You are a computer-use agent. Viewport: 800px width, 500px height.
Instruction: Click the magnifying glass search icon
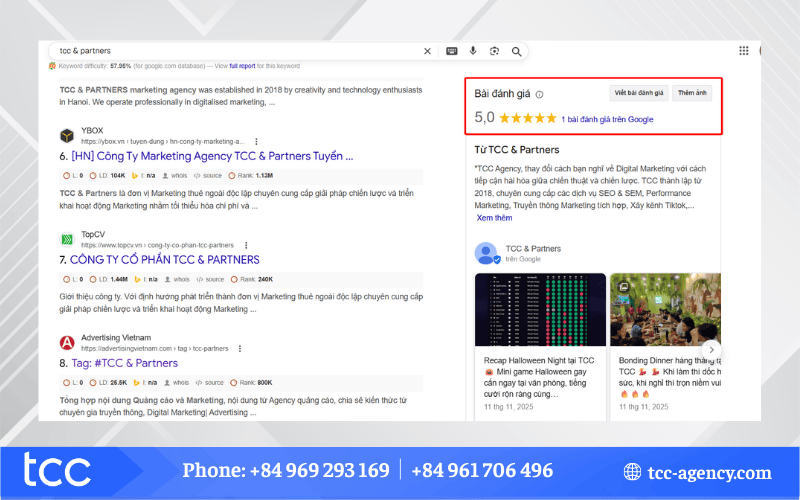point(516,52)
